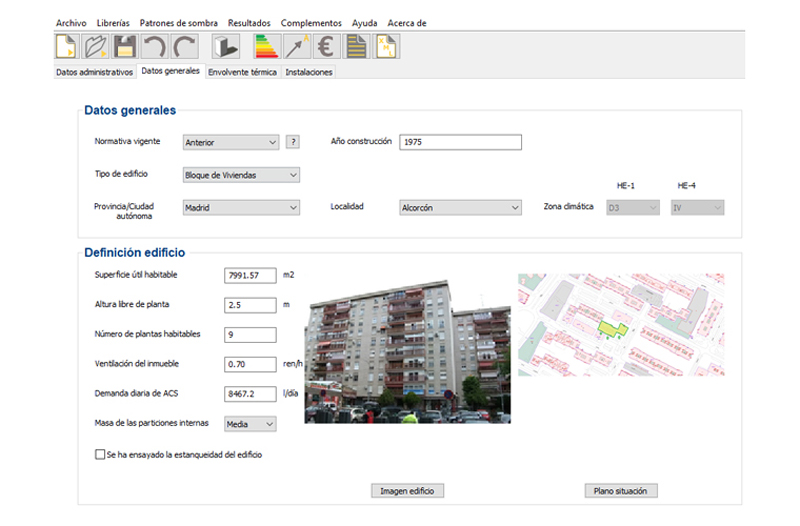Export XML file with the XML icon
800x526 pixels.
[x=386, y=46]
